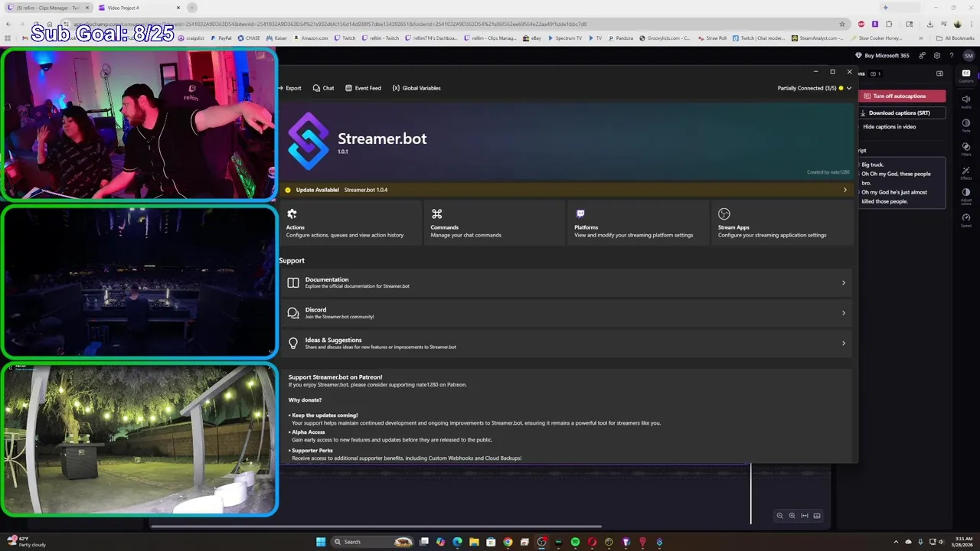Image resolution: width=980 pixels, height=551 pixels.
Task: Open the weather widget showing Partly cloudy
Action: click(x=27, y=542)
